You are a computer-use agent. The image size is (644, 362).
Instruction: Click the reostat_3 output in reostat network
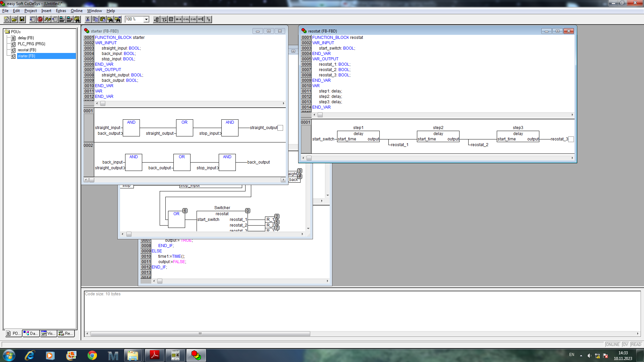click(559, 139)
